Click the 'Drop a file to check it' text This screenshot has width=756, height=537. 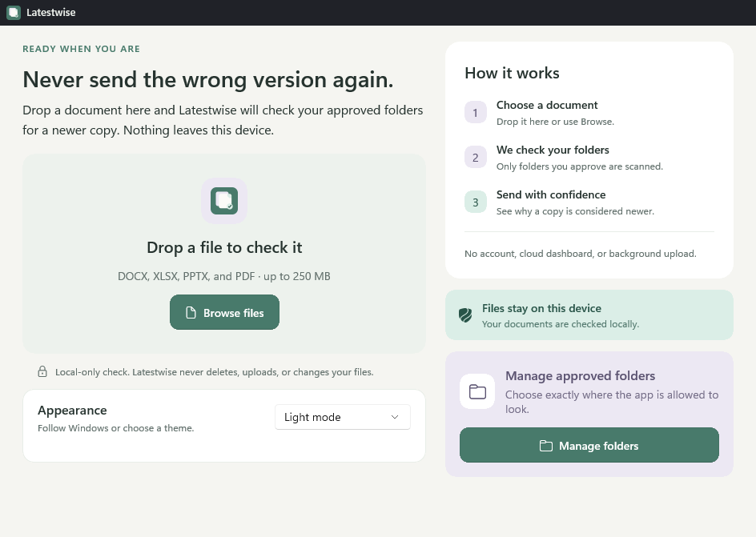(x=224, y=247)
